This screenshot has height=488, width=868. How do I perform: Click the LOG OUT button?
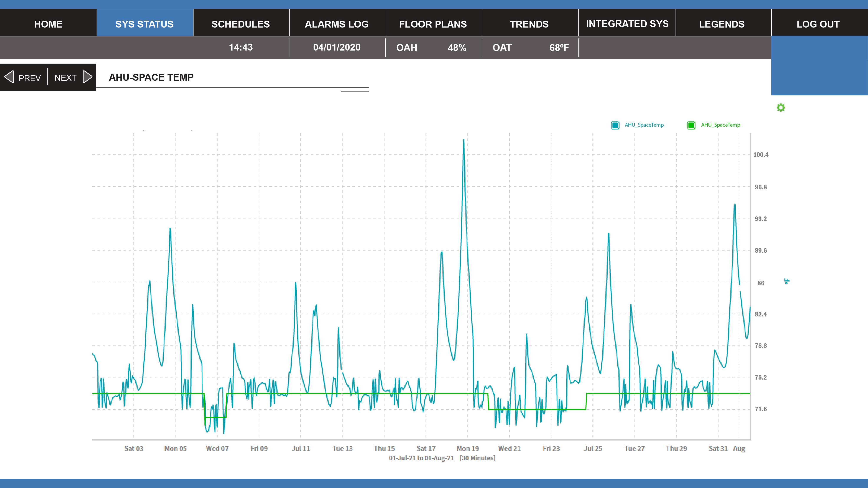pyautogui.click(x=818, y=24)
